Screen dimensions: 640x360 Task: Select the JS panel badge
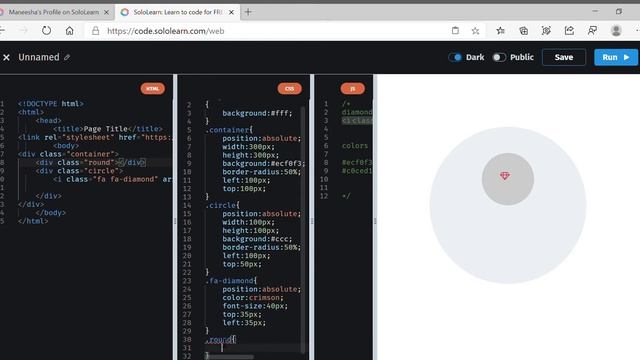click(x=353, y=89)
